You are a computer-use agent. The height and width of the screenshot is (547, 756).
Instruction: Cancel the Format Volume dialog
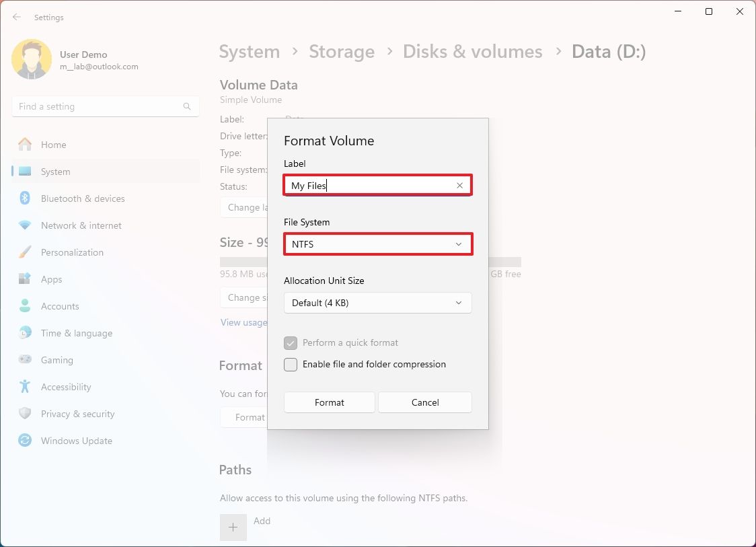pos(424,402)
